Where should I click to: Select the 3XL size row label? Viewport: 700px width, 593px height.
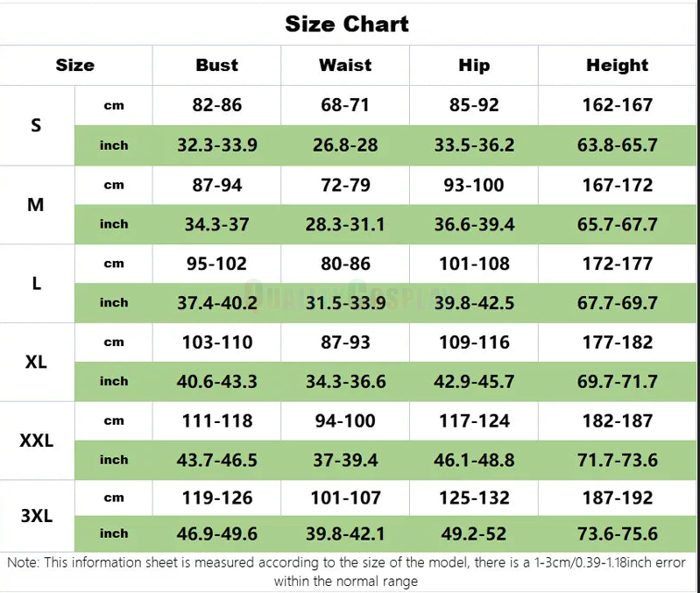(37, 516)
